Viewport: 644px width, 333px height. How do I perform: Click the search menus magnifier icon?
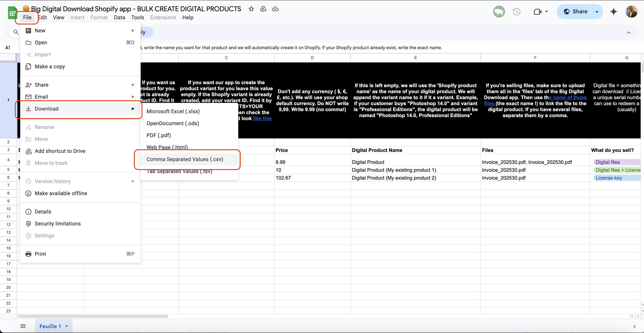(x=16, y=32)
